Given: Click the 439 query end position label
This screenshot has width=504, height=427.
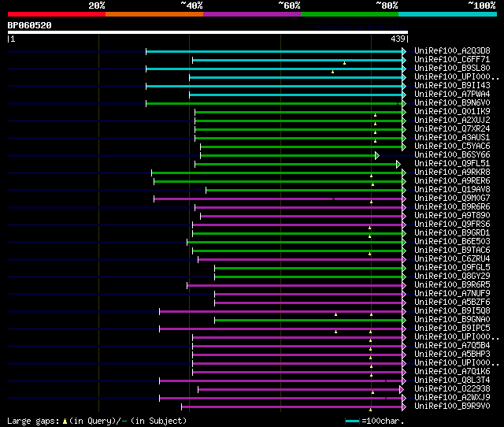Looking at the screenshot, I should pyautogui.click(x=398, y=39).
